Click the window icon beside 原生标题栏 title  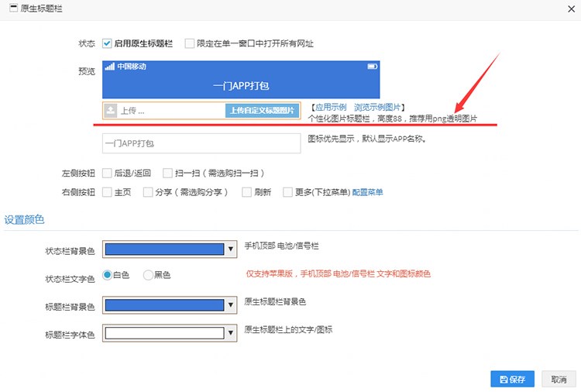pyautogui.click(x=13, y=9)
